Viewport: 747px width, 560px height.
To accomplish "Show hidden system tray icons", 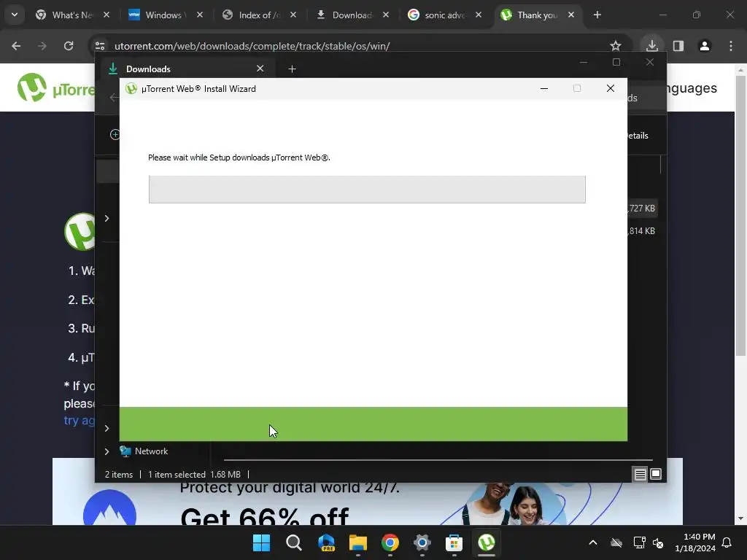I will pos(592,542).
